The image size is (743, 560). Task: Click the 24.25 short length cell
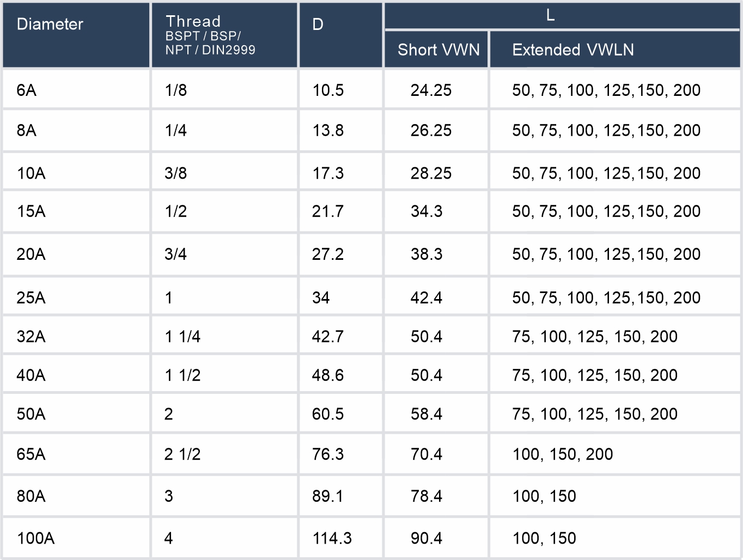click(431, 90)
